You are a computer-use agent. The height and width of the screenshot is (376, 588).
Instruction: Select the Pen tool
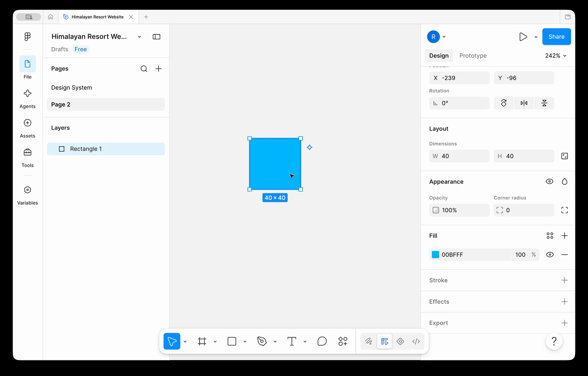(x=262, y=341)
